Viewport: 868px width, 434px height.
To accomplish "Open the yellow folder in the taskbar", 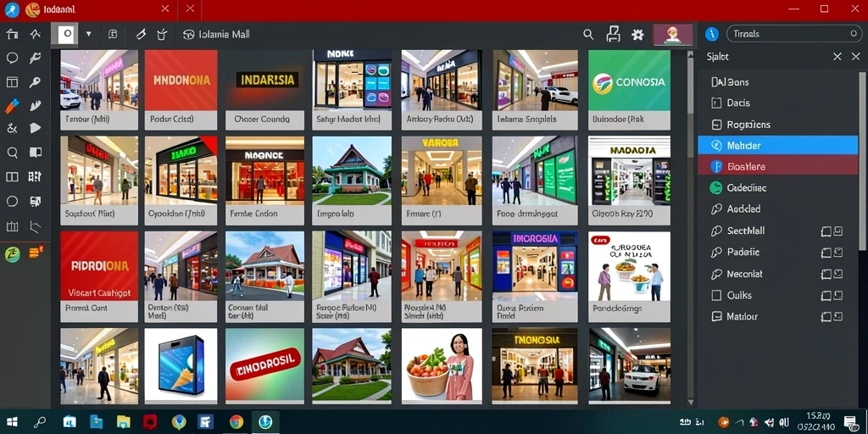I will coord(124,422).
